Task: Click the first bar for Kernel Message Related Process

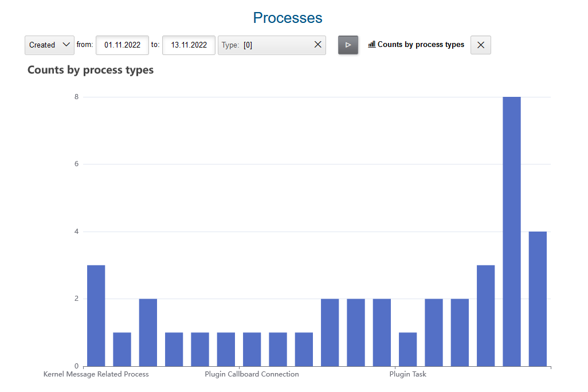Action: coord(96,315)
